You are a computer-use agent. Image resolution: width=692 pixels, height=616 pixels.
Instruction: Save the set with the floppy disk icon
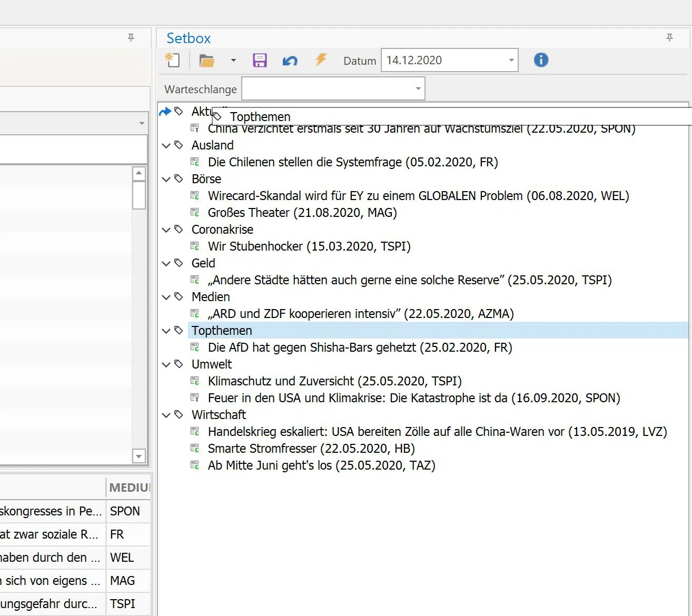(260, 61)
